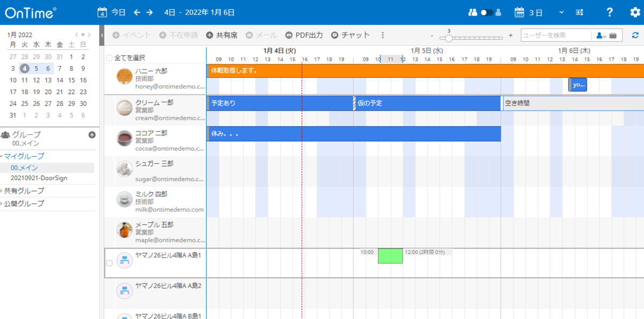
Task: Click the ヤマノ26ビル4階A A島2 seat icon
Action: (x=125, y=292)
